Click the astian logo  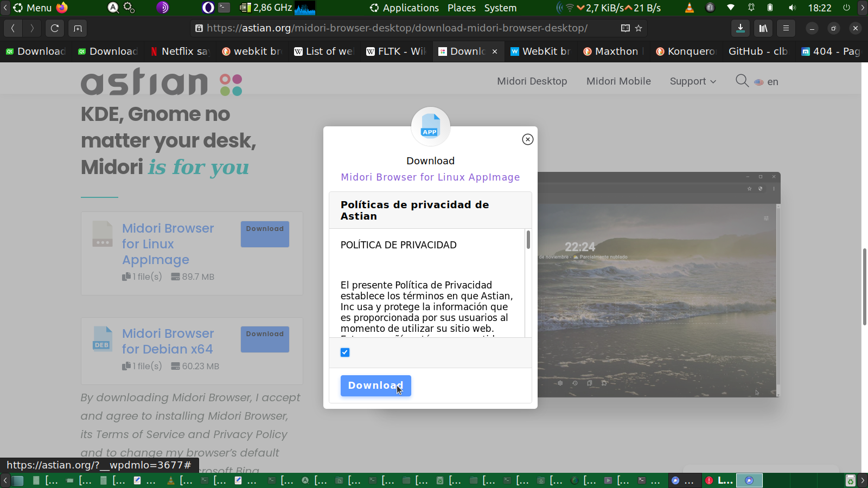click(162, 82)
